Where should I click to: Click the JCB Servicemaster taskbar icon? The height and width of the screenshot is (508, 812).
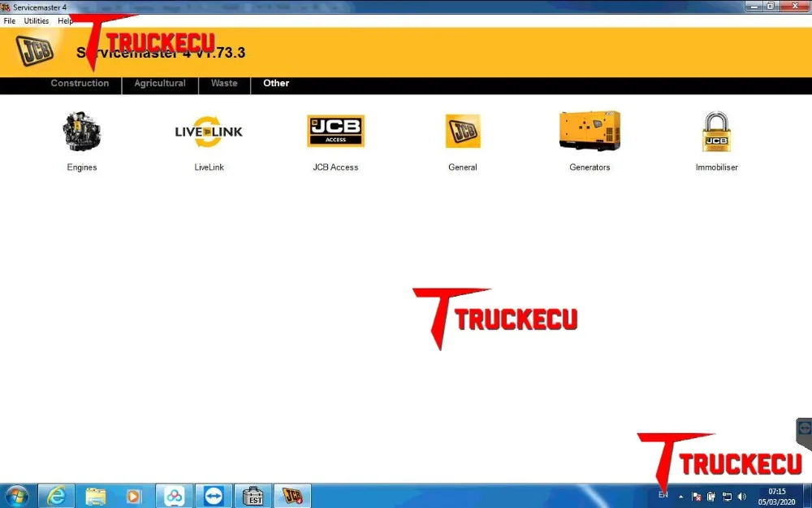click(292, 496)
